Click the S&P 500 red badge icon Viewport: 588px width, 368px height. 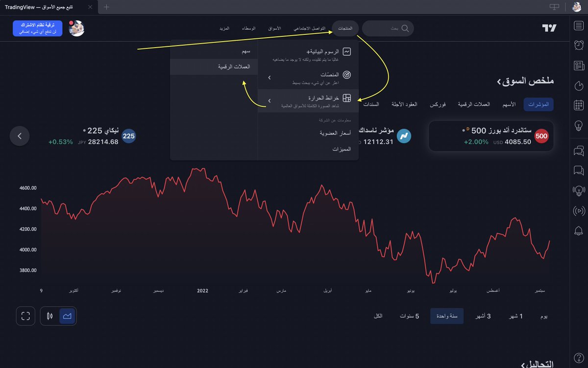(x=541, y=136)
